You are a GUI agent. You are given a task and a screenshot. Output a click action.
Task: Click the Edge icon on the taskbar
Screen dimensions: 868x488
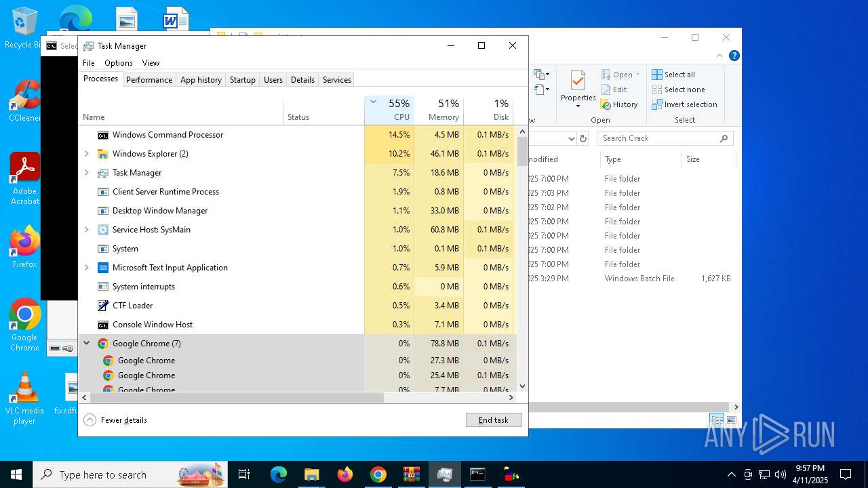click(x=279, y=474)
